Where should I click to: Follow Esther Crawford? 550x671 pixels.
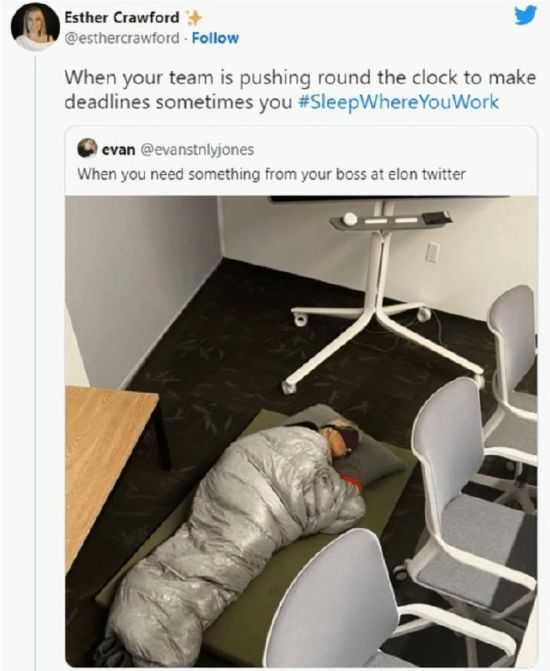[215, 38]
